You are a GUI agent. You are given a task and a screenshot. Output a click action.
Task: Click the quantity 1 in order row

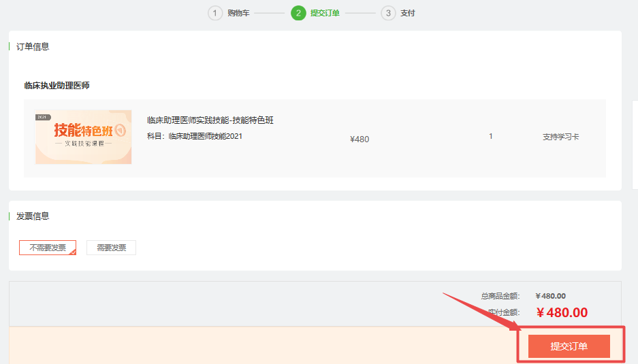(x=490, y=137)
